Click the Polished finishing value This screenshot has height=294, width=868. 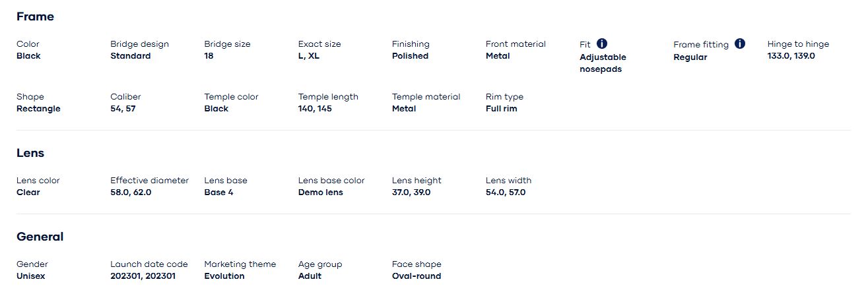[x=410, y=56]
